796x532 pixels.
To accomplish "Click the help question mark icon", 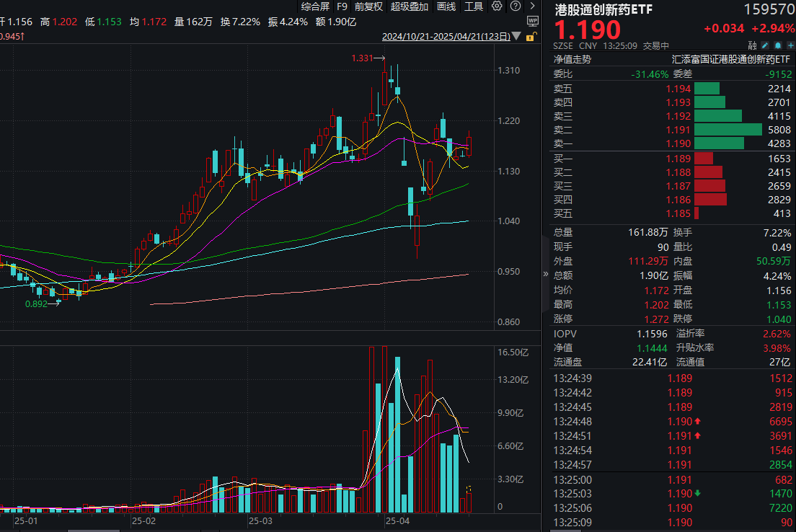I will click(x=513, y=6).
